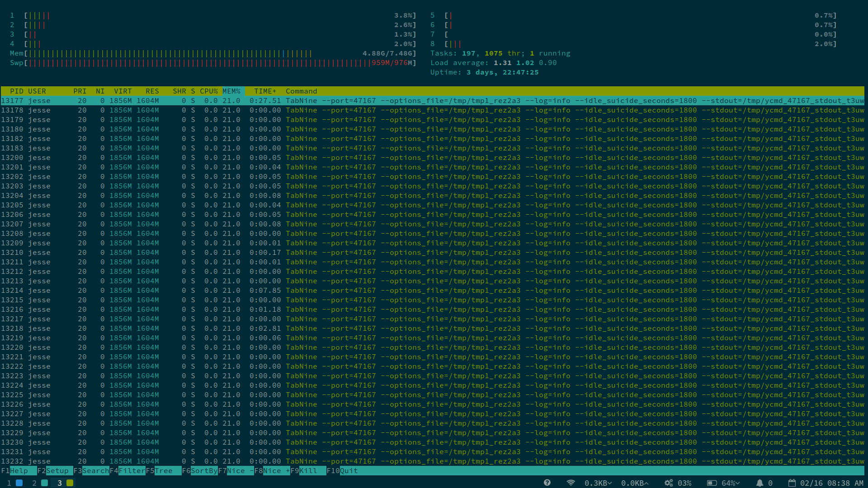
Task: Click the battery icon showing 64%
Action: 712,483
